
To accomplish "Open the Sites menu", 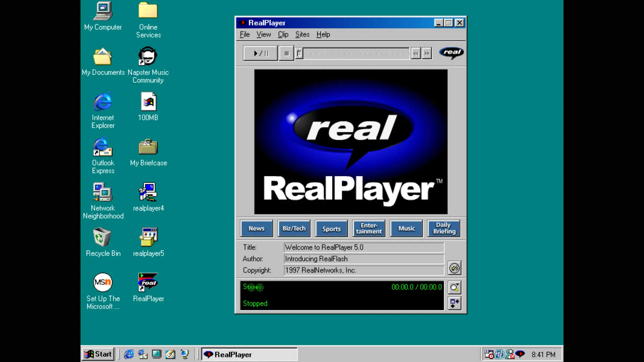I will 302,35.
